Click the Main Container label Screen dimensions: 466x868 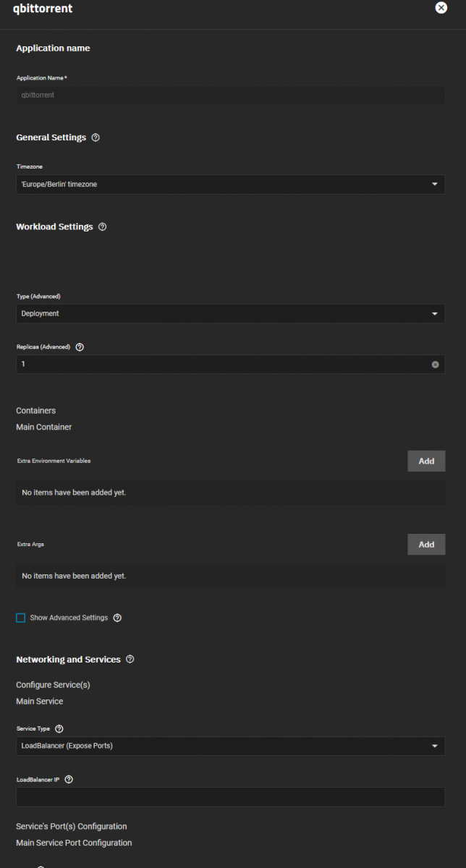44,427
